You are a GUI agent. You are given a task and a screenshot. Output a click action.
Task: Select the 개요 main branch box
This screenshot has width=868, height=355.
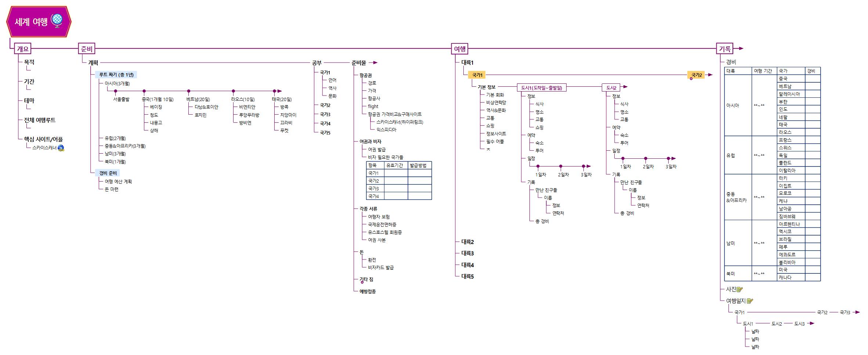tap(23, 49)
